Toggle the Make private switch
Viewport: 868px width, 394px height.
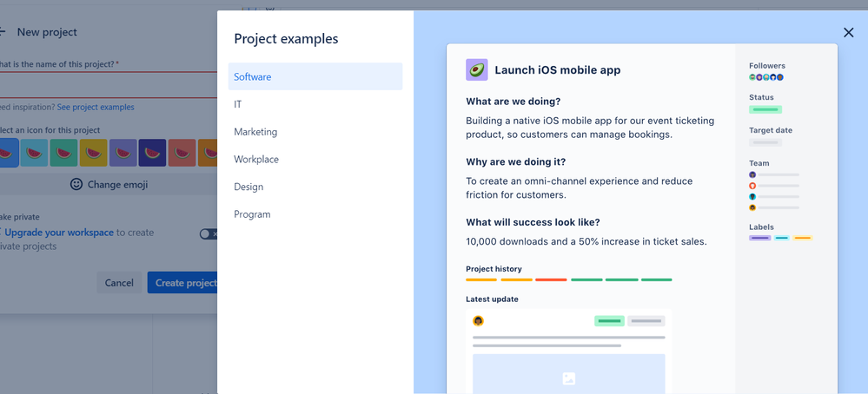(x=209, y=234)
